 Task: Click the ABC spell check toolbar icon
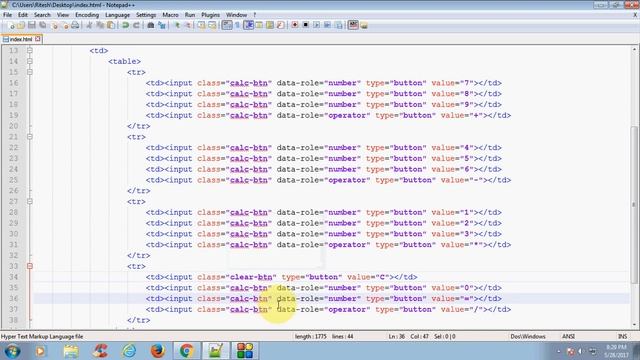tap(353, 25)
